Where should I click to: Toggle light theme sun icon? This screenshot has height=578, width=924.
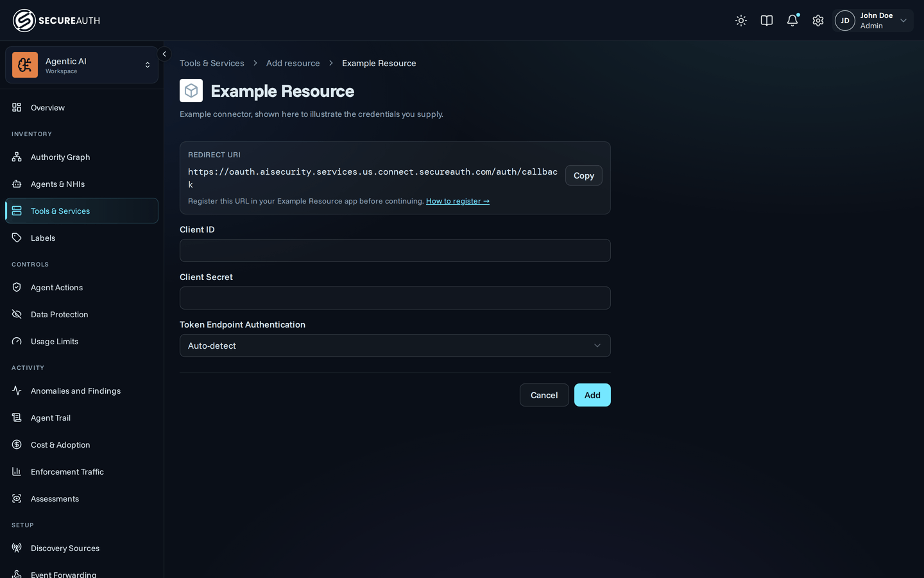741,21
